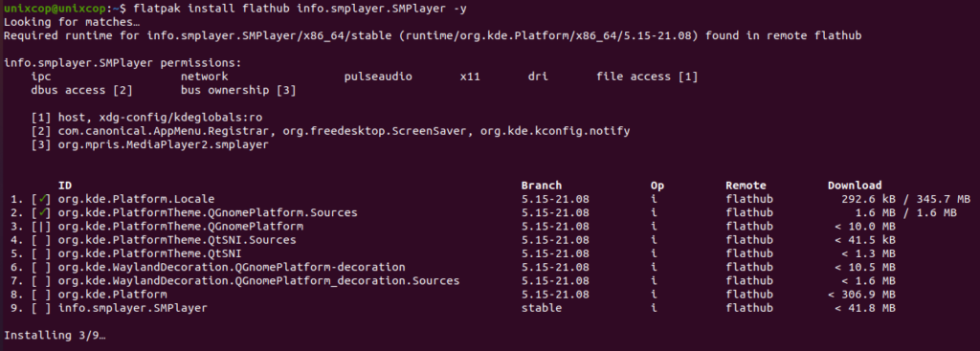Click the Remote column header

746,186
